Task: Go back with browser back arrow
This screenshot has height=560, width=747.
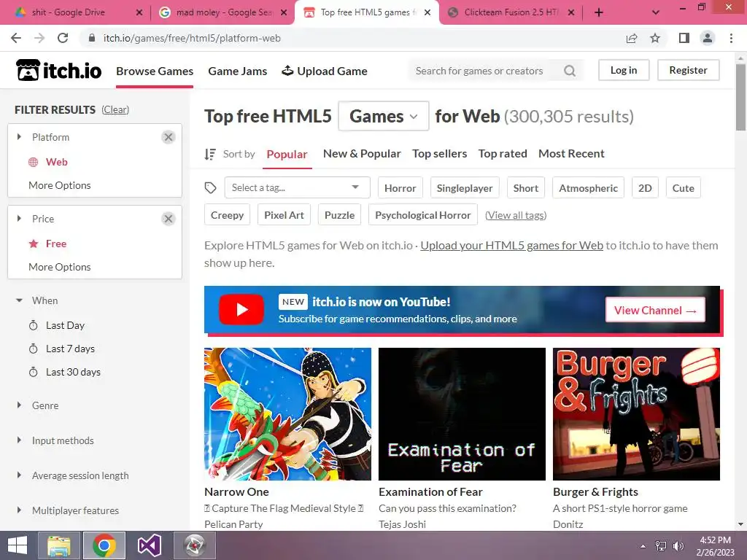Action: coord(16,38)
